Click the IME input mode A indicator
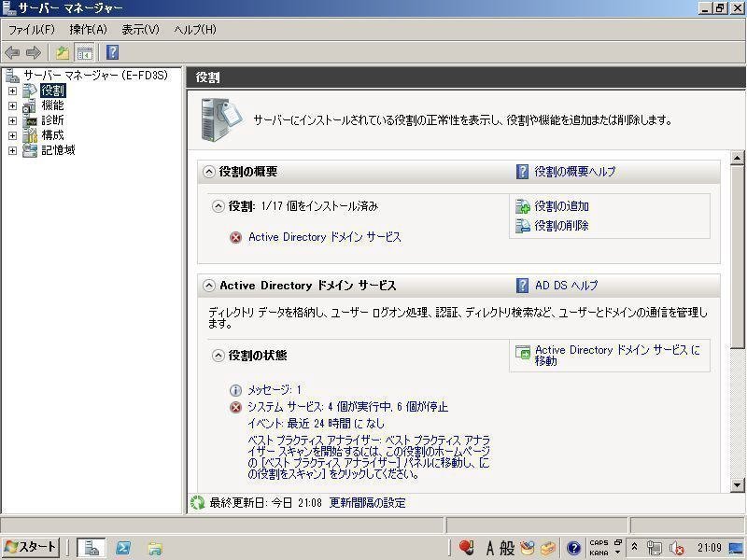The height and width of the screenshot is (560, 747). tap(489, 548)
